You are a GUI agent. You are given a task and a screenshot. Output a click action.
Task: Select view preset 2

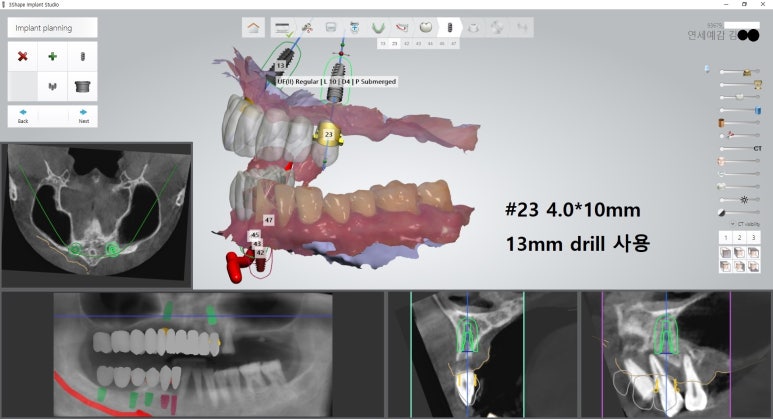tap(739, 237)
